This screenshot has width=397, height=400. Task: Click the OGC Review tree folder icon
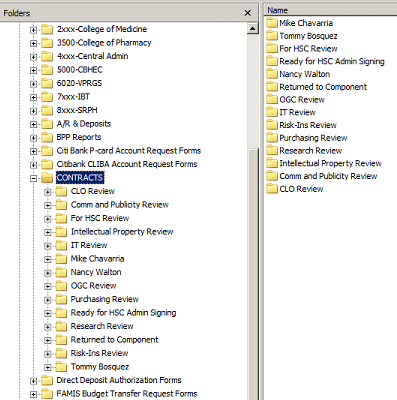[x=61, y=286]
